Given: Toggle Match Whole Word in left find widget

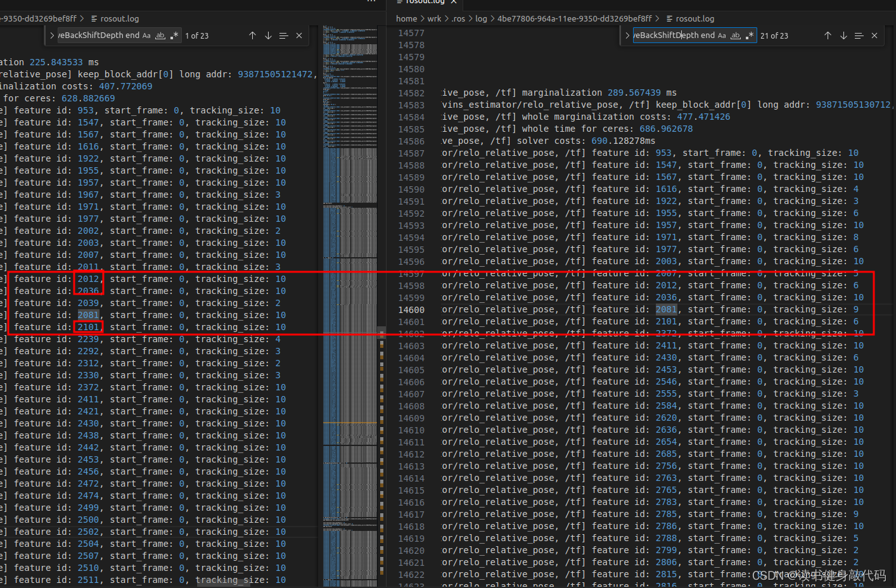Looking at the screenshot, I should point(160,35).
